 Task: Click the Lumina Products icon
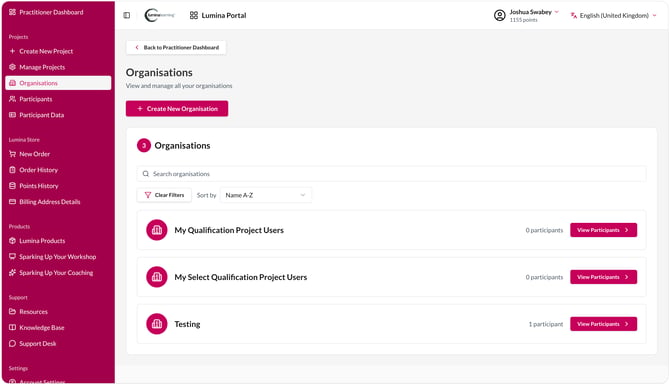coord(12,241)
